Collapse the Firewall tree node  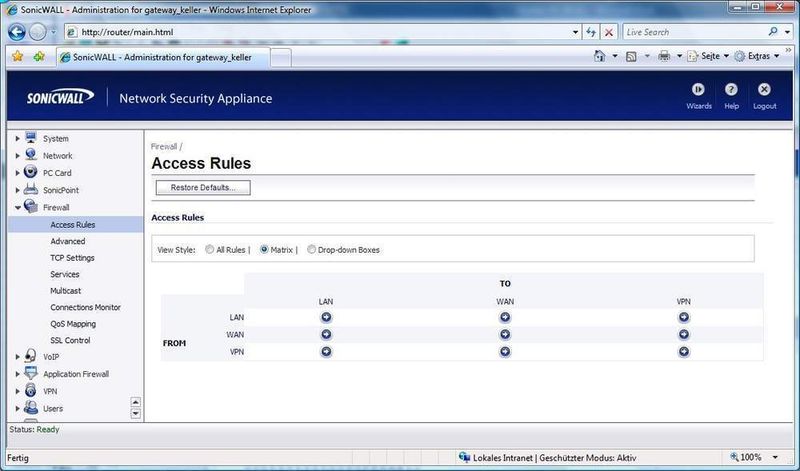(17, 207)
